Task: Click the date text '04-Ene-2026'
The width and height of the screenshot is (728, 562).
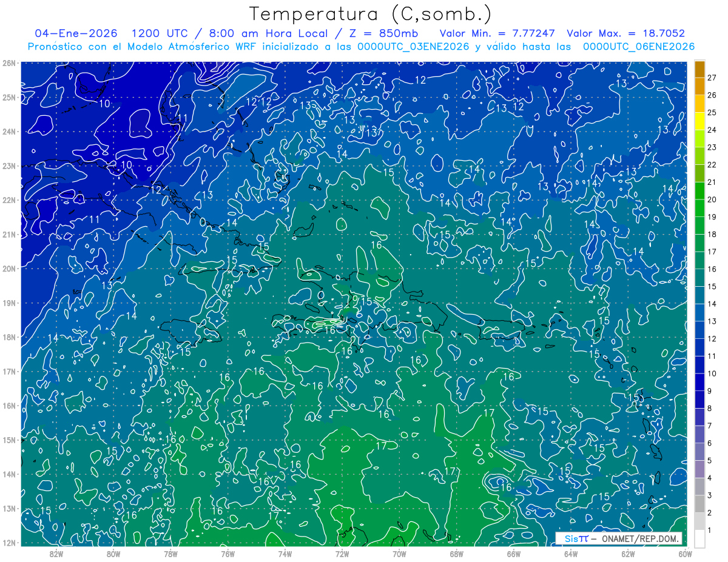Action: tap(76, 33)
